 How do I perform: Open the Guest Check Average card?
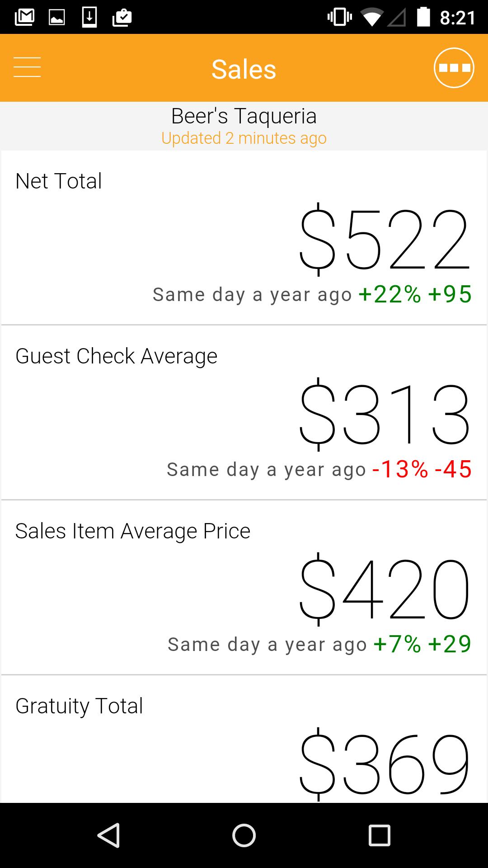pyautogui.click(x=244, y=412)
